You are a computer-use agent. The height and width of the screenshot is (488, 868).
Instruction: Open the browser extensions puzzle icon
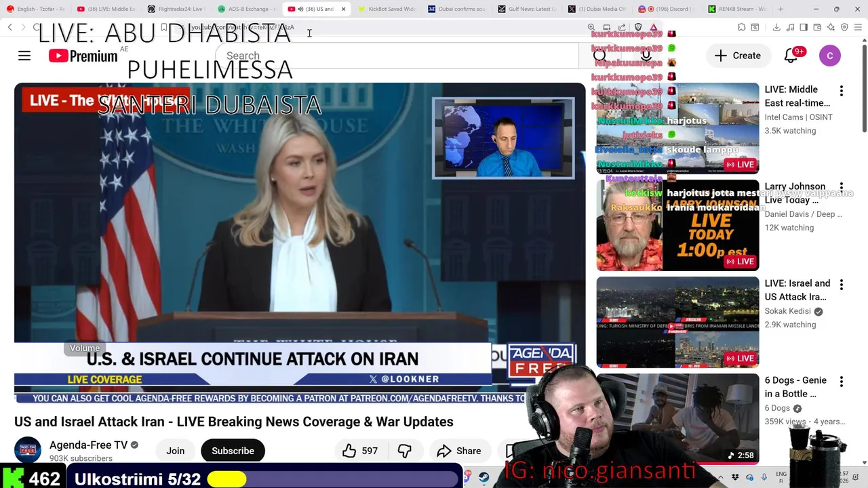pos(741,27)
